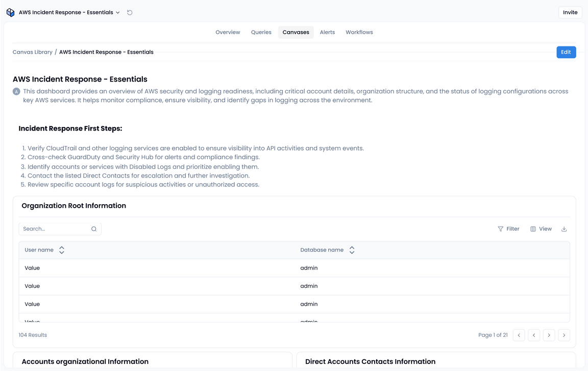Screen dimensions: 588x371
Task: Open the Filter option
Action: click(508, 229)
